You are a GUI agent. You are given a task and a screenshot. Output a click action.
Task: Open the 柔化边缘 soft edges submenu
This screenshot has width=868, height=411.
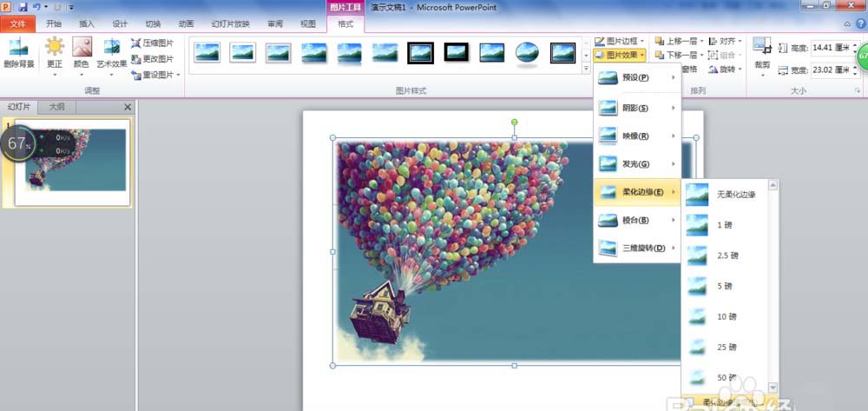[x=636, y=192]
